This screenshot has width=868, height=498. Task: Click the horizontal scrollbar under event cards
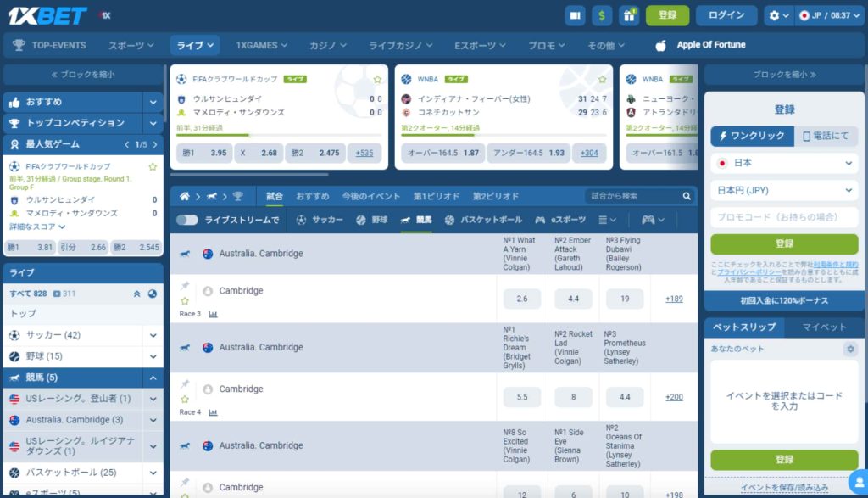[x=249, y=175]
